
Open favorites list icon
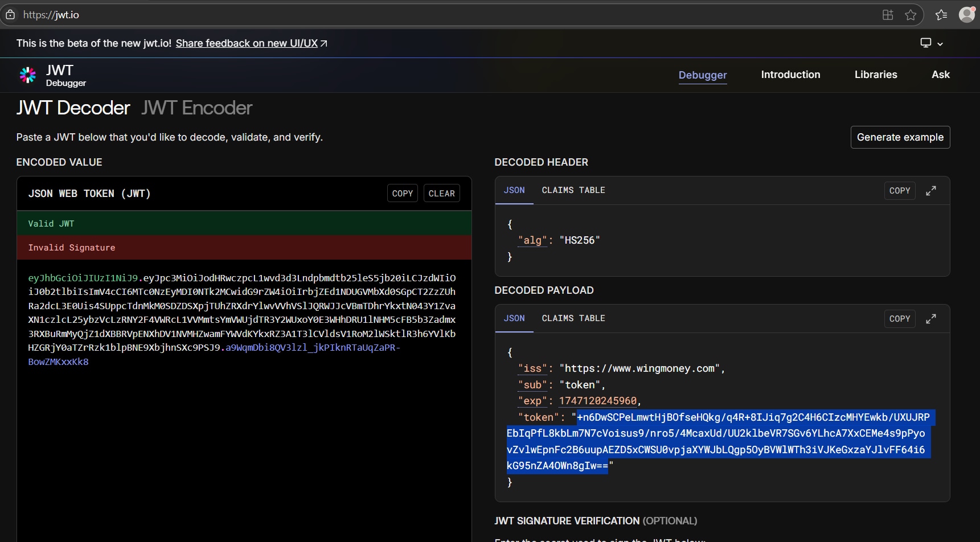[941, 15]
